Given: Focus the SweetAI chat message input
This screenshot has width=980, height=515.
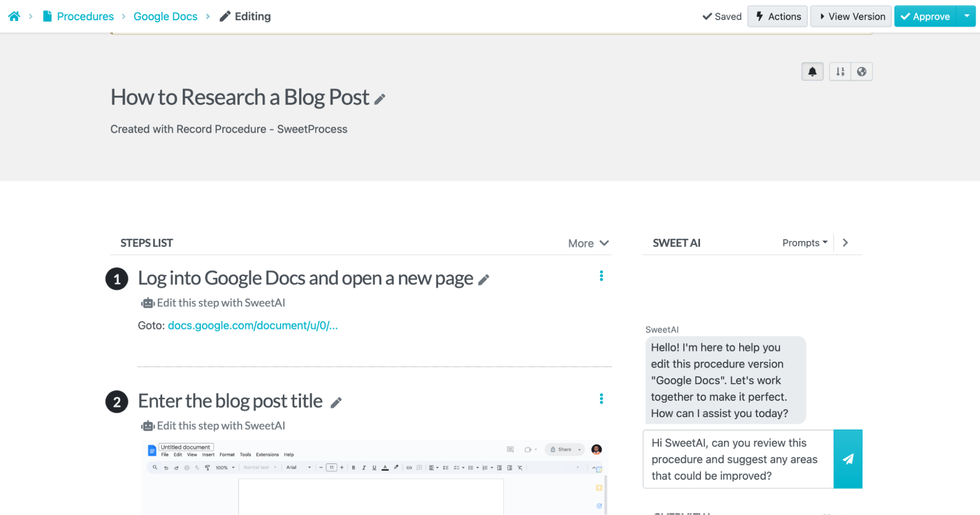Looking at the screenshot, I should [x=738, y=459].
